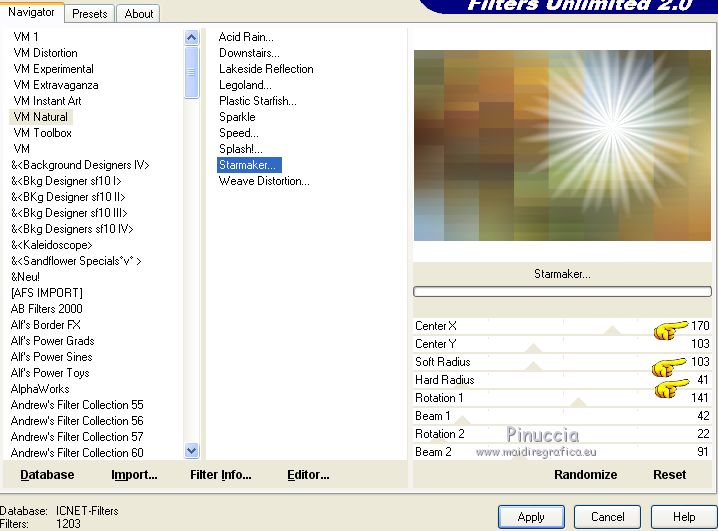The image size is (718, 531).
Task: Click the category list scroll-down arrow
Action: (191, 451)
